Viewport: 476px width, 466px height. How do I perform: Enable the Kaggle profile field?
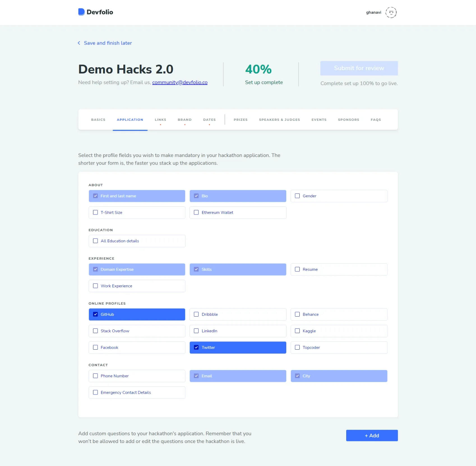(339, 331)
